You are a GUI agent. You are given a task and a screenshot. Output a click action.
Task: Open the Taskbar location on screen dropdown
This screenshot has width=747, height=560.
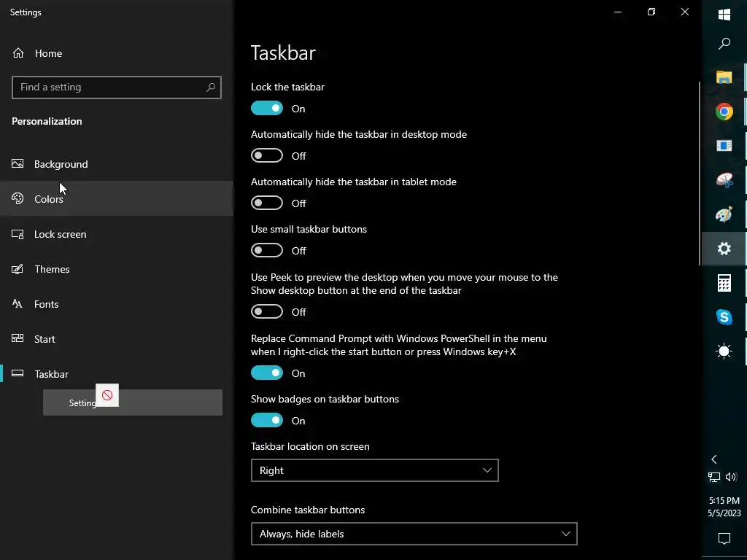[x=374, y=470]
